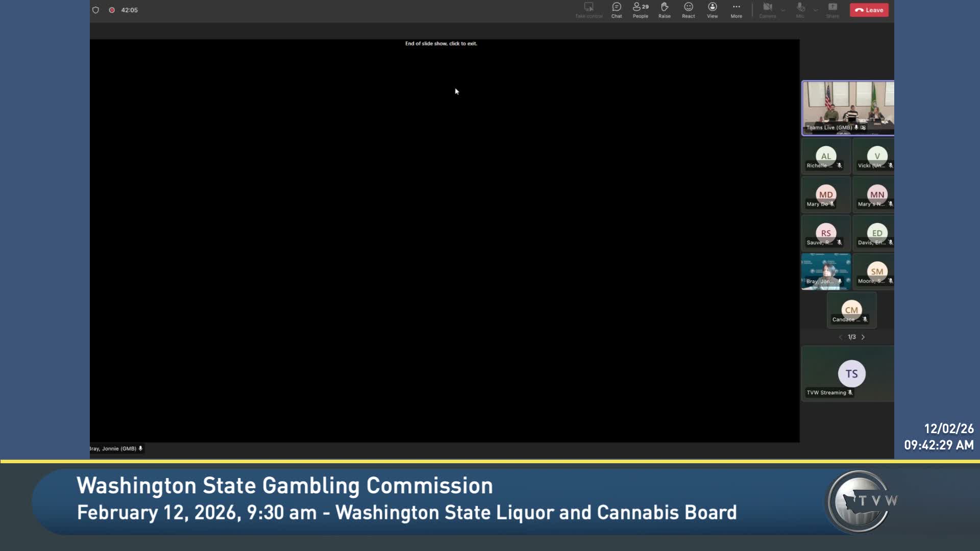Select the TVW Streaming participant tile

[848, 374]
